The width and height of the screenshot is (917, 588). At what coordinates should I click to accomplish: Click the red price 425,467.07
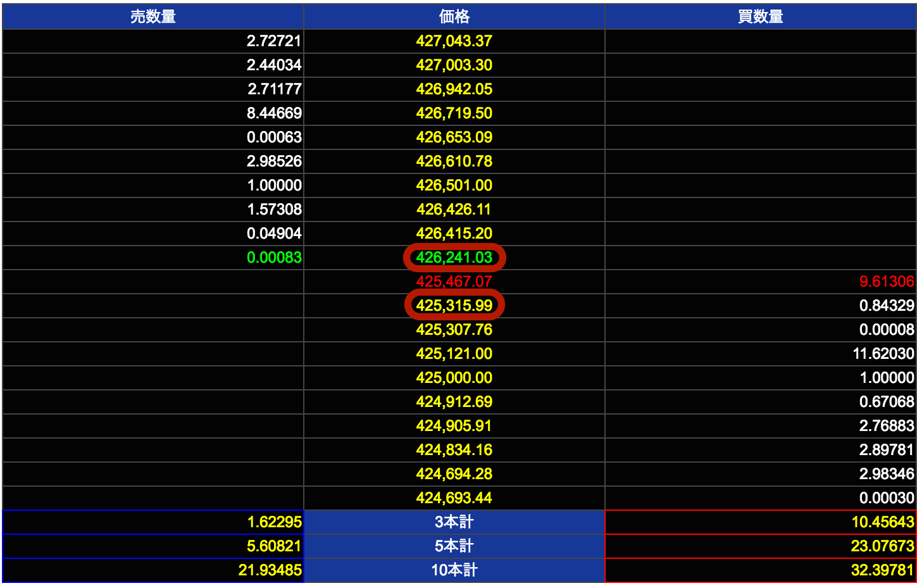(x=454, y=282)
